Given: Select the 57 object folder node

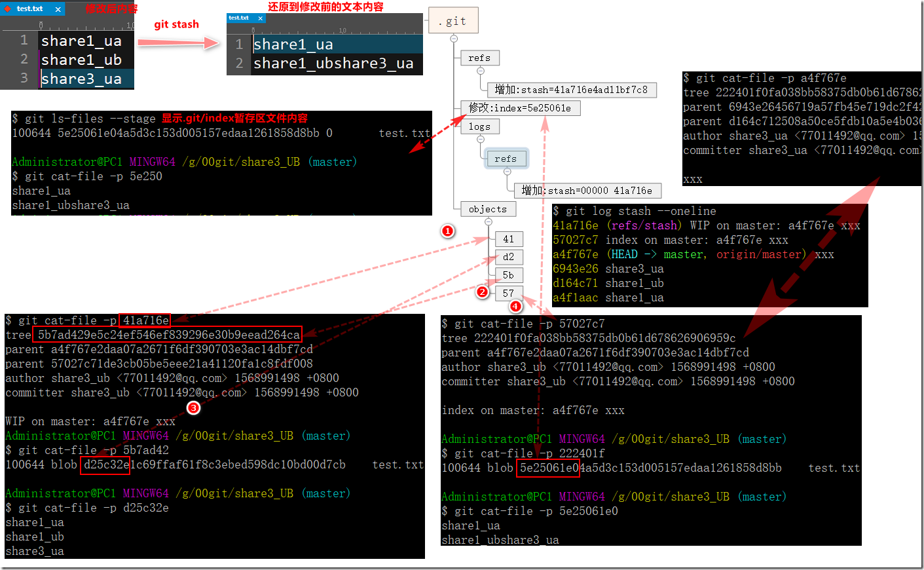Looking at the screenshot, I should point(509,293).
